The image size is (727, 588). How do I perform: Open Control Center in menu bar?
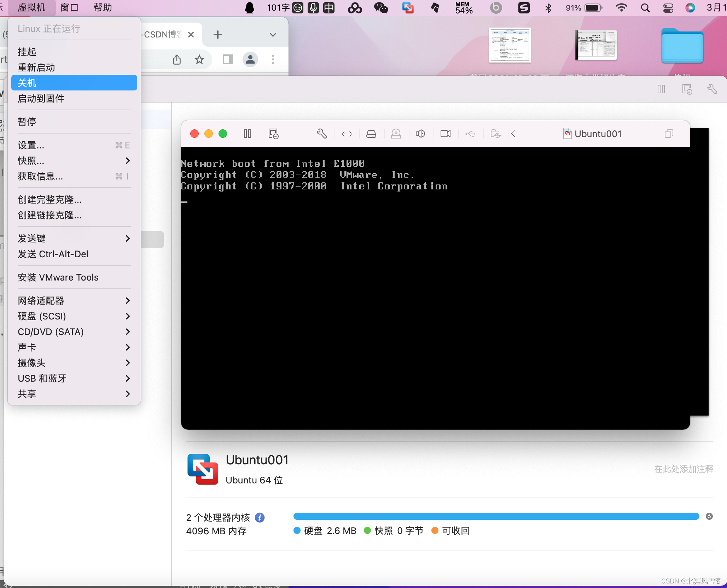click(x=668, y=7)
